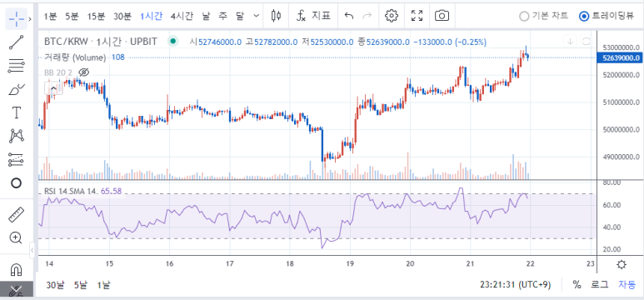Toggle magnet snapping mode
Screen dimensions: 644x300
coord(16,270)
